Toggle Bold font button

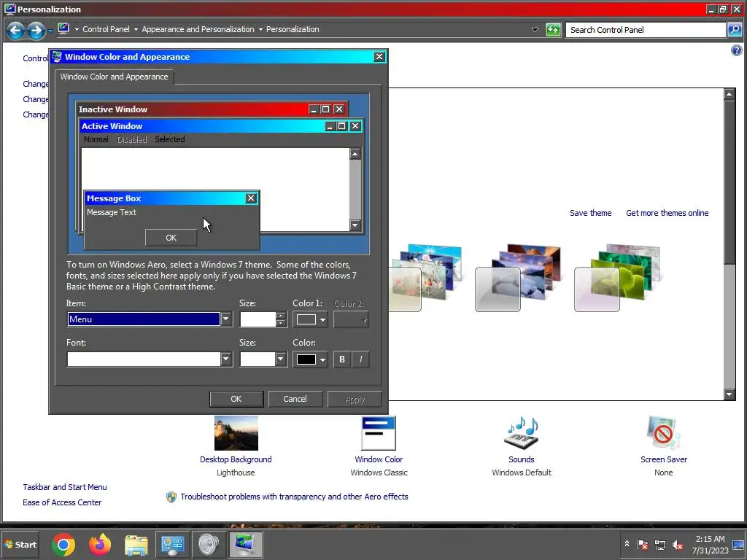coord(342,359)
